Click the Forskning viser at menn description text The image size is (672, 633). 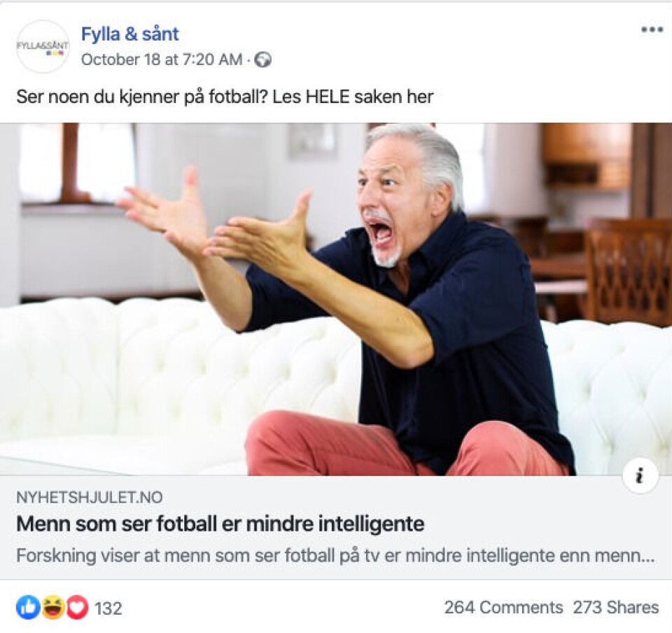pyautogui.click(x=335, y=555)
